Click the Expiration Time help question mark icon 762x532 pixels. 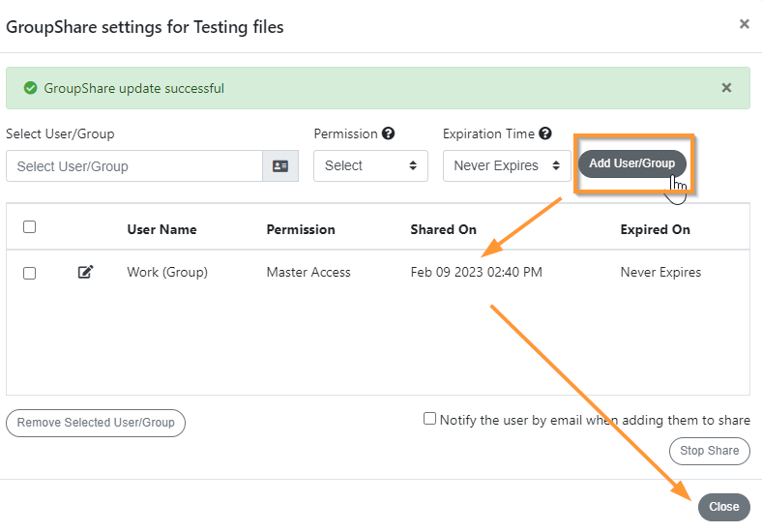[545, 133]
